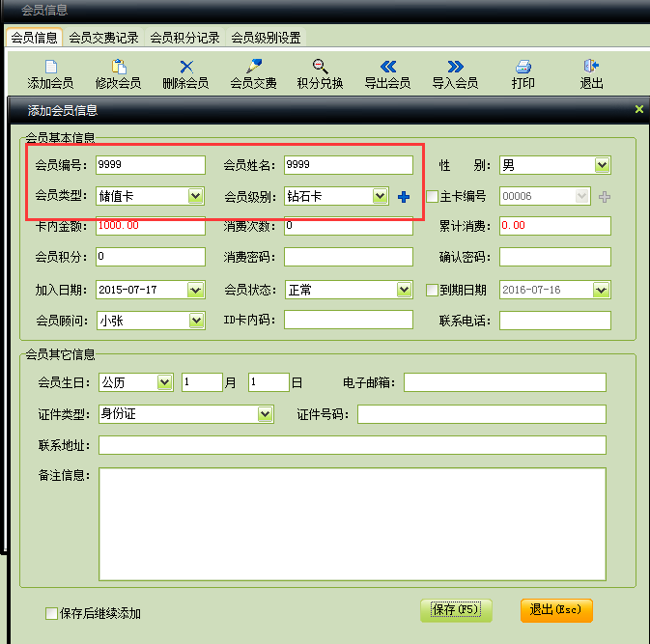Click the 退出(Esc) button

pyautogui.click(x=556, y=610)
